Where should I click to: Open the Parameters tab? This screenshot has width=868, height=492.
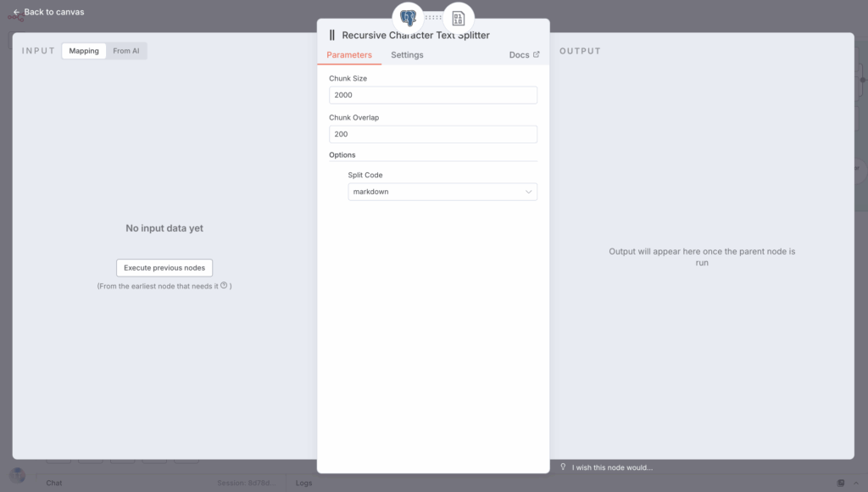349,55
